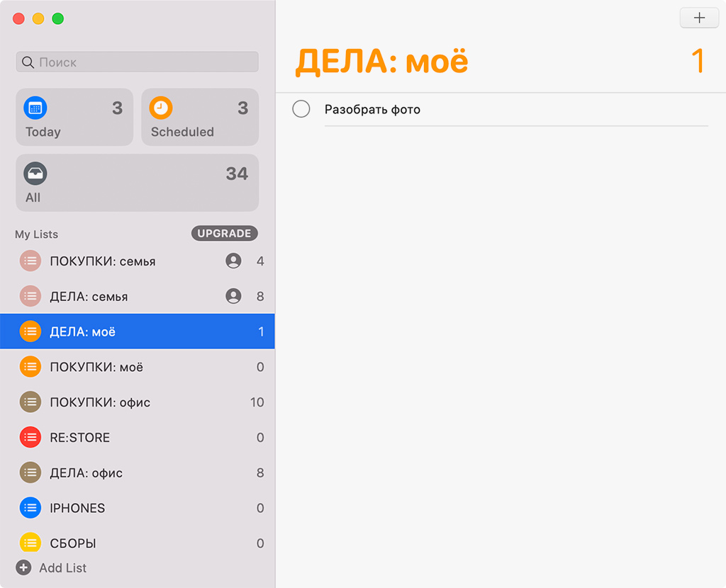726x588 pixels.
Task: Click the Add List plus icon
Action: pos(23,567)
